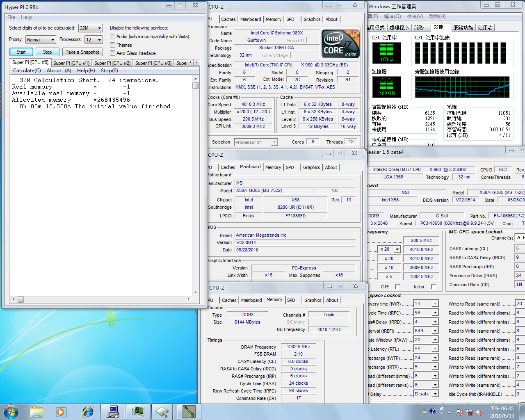Click Hyper PI vertical scrollbar down arrow

[196, 292]
